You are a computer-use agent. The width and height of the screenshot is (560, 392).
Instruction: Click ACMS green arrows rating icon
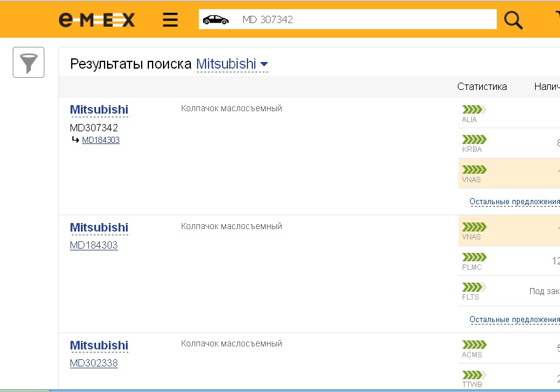(x=474, y=345)
